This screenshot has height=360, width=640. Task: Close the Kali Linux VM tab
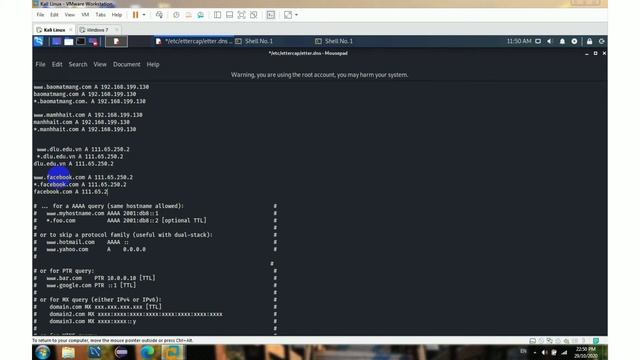(x=71, y=30)
